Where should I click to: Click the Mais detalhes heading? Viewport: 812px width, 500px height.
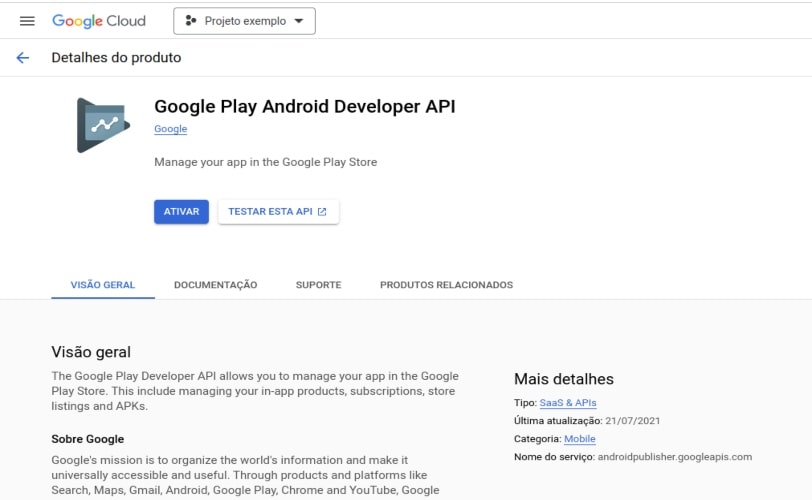(x=563, y=379)
